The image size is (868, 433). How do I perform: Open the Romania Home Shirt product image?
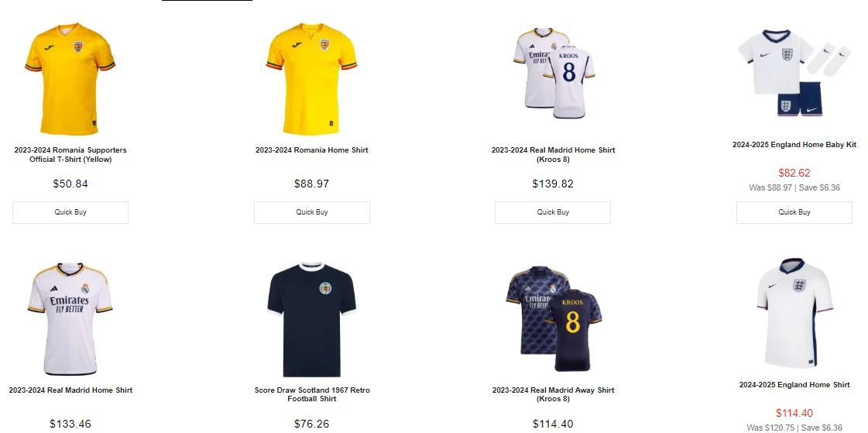(312, 76)
